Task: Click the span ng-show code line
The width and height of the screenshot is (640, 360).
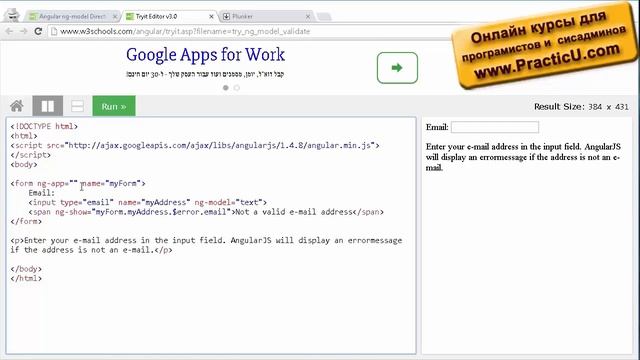Action: 206,212
